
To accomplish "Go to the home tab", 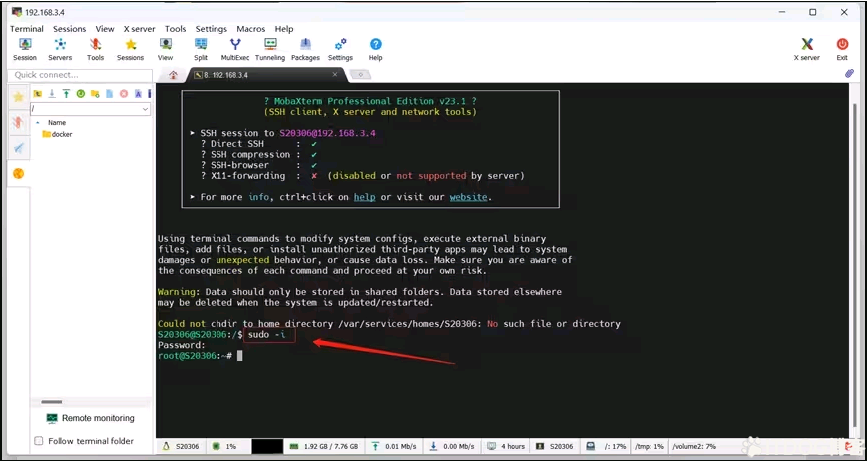I will pos(173,75).
